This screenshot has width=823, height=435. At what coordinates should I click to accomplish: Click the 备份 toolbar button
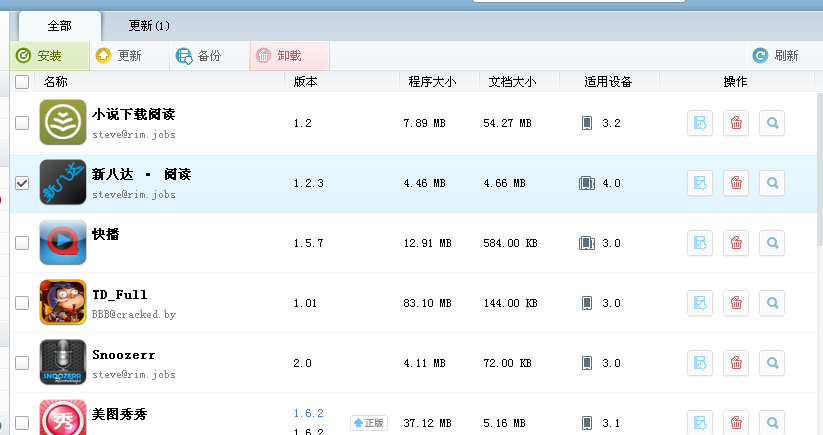coord(198,56)
